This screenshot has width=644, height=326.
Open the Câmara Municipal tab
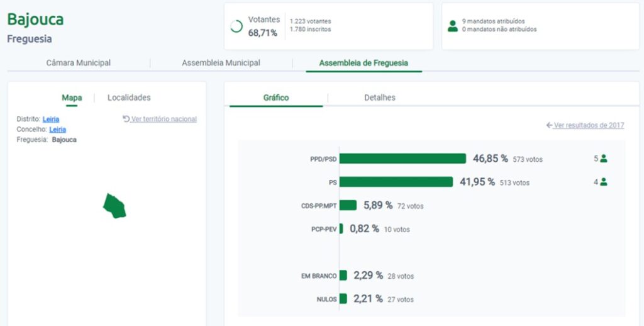[79, 63]
